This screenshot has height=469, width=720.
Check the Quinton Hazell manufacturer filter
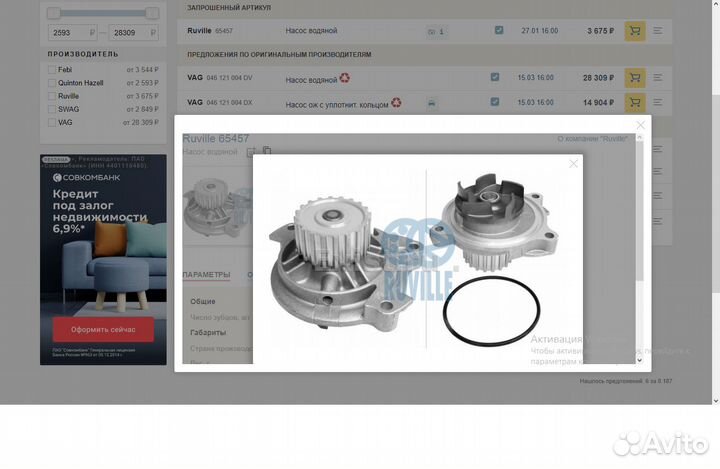52,83
